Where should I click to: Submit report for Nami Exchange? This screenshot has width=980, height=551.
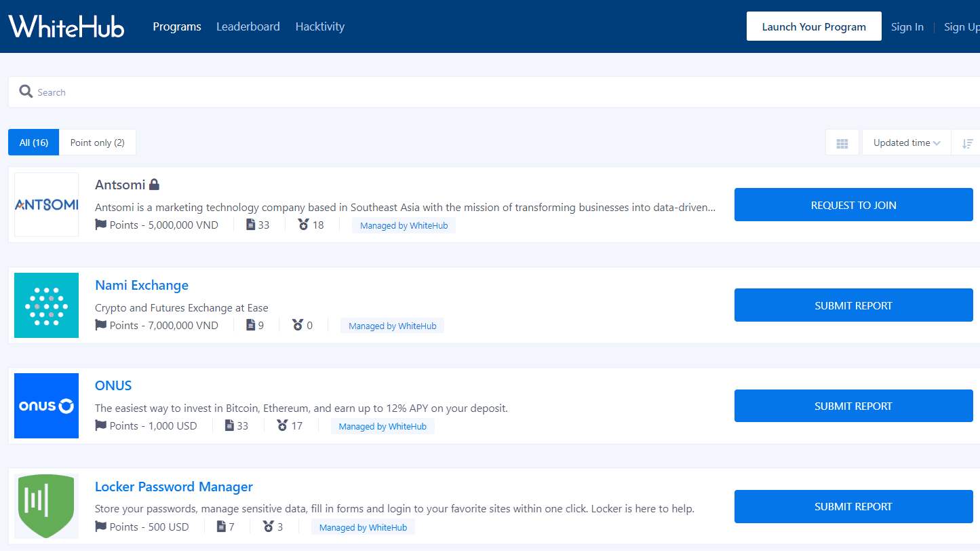tap(854, 305)
